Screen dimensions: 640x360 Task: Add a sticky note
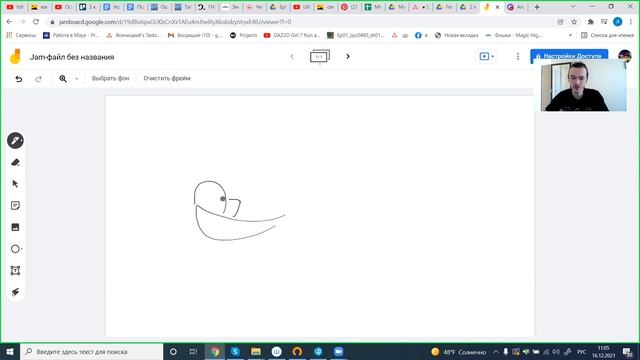tap(15, 206)
